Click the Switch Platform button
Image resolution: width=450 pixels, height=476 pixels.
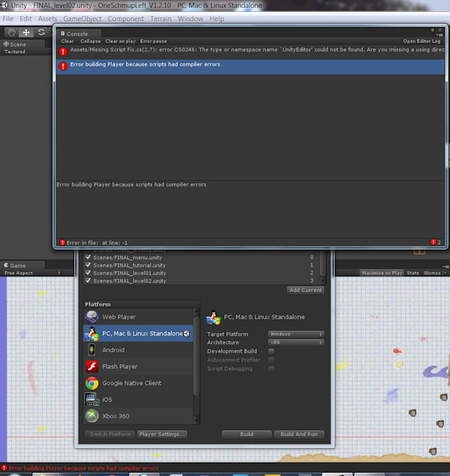[x=111, y=434]
